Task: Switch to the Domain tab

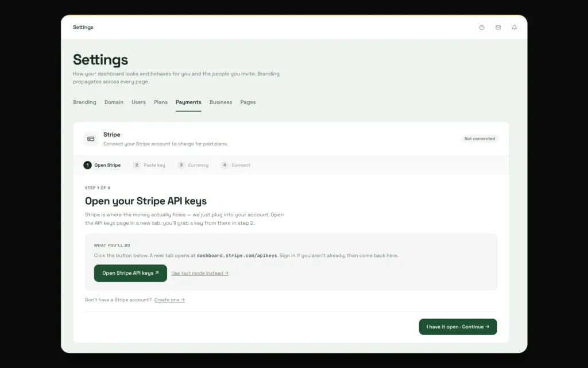Action: 114,102
